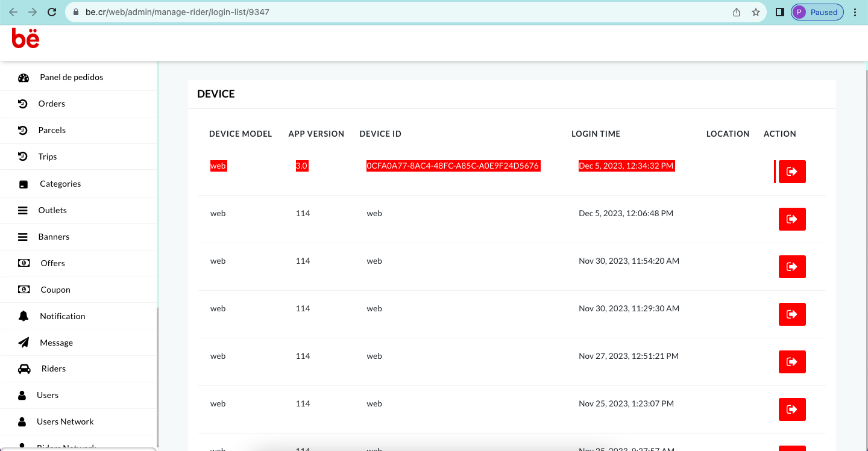Screen dimensions: 868x451
Task: Click the be logo in the header
Action: [26, 39]
